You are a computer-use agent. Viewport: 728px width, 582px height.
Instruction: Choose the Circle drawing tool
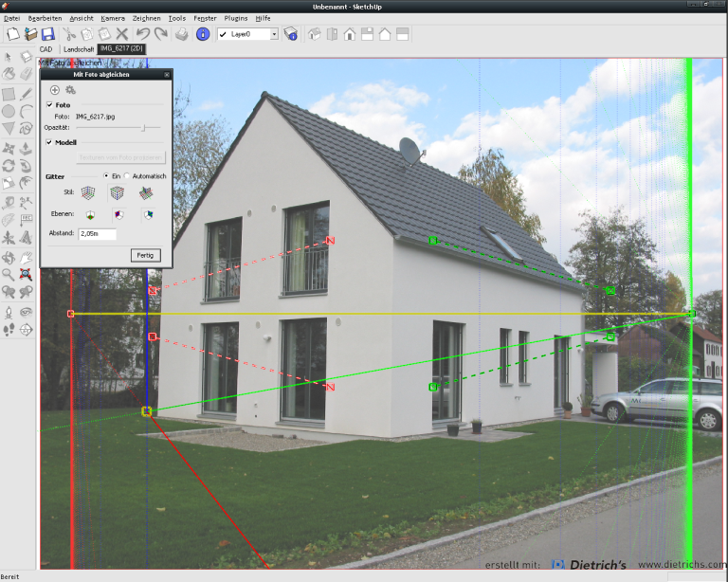(8, 112)
